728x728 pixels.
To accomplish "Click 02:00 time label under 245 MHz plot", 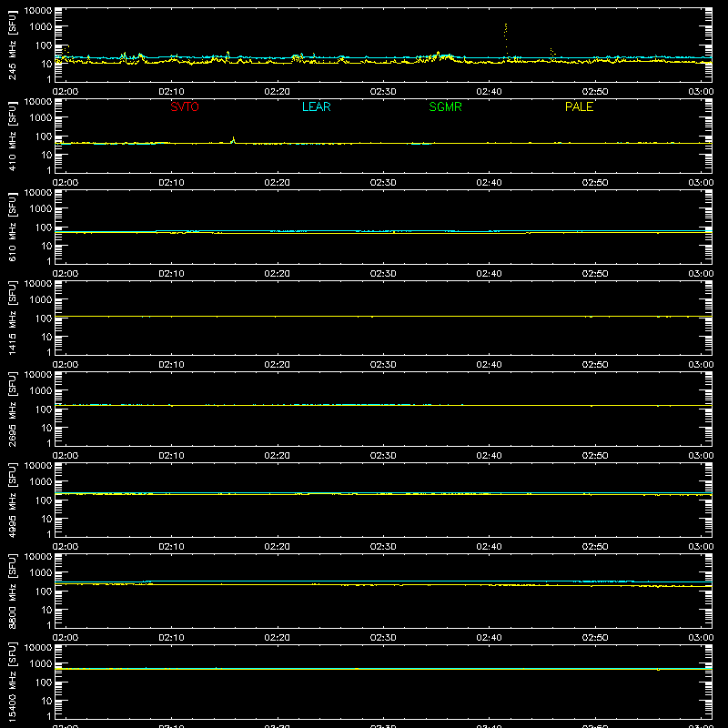I will 66,92.
